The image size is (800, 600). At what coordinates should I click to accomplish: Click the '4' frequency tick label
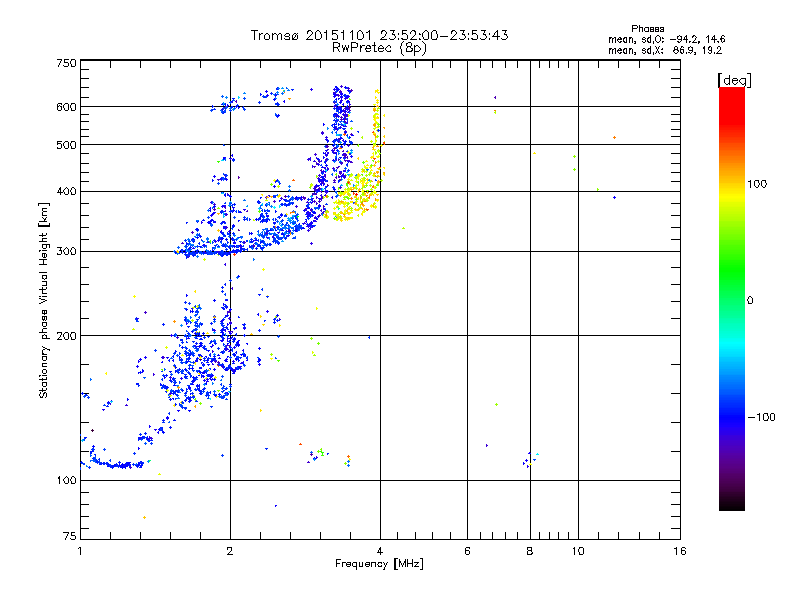[380, 551]
